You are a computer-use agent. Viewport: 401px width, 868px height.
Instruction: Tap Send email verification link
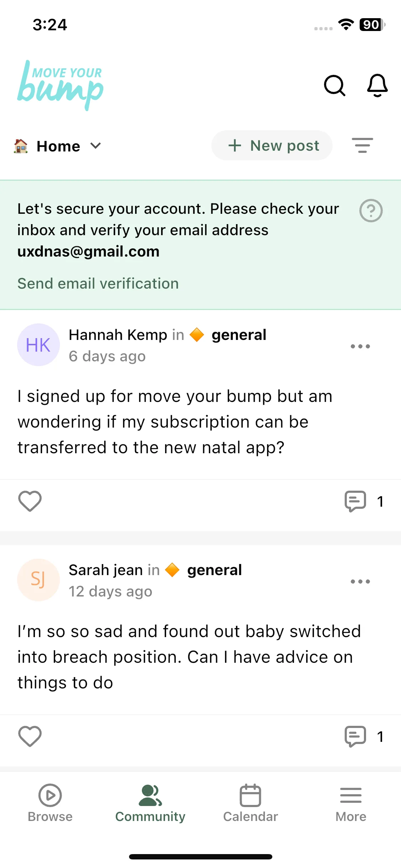(x=98, y=284)
